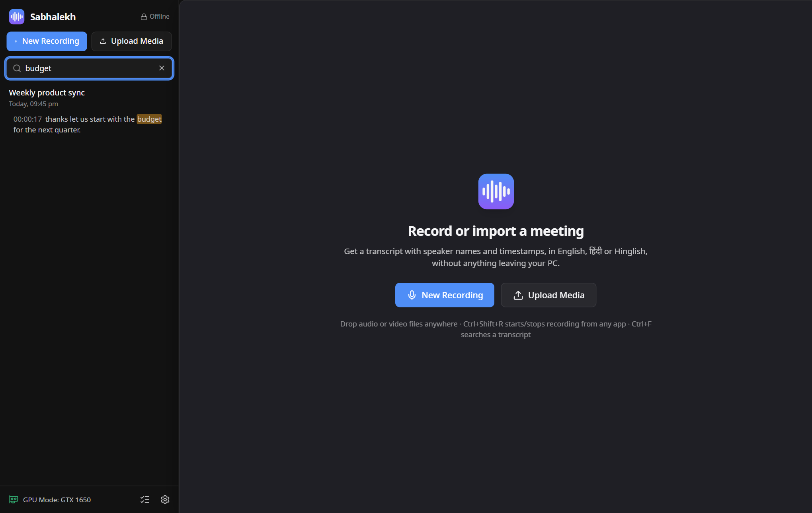Open the task checklist icon in the sidebar footer
Screen dimensions: 812x513
(x=145, y=499)
